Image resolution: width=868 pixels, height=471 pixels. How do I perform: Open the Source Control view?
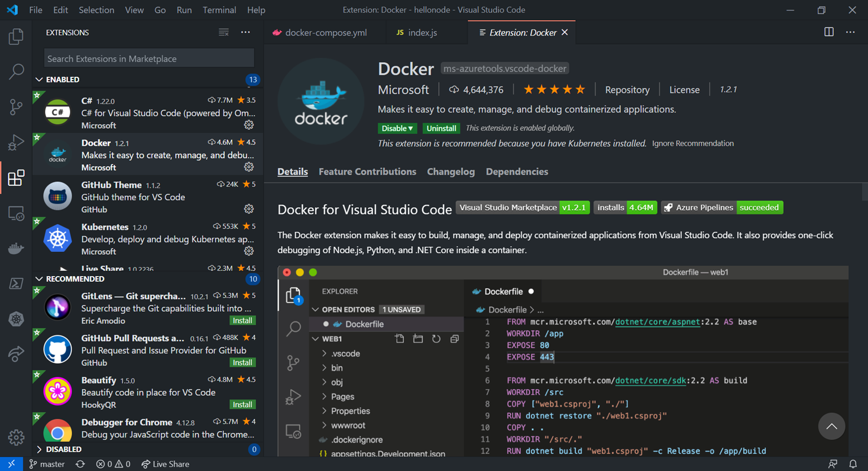(16, 107)
